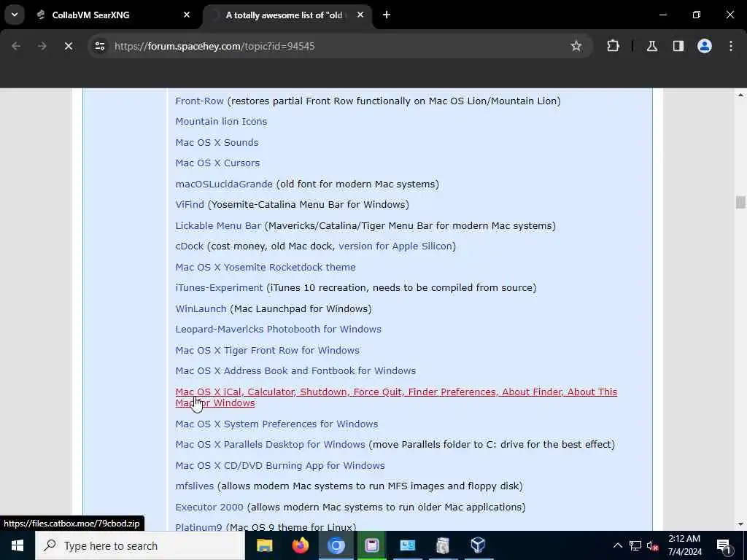Click the scrollbar up arrow
This screenshot has height=560, width=747.
click(740, 95)
